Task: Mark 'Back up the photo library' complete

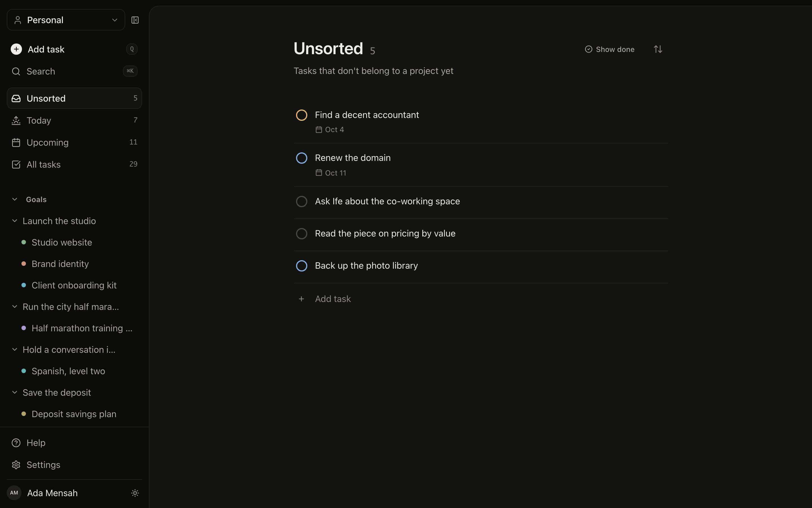Action: click(x=301, y=266)
